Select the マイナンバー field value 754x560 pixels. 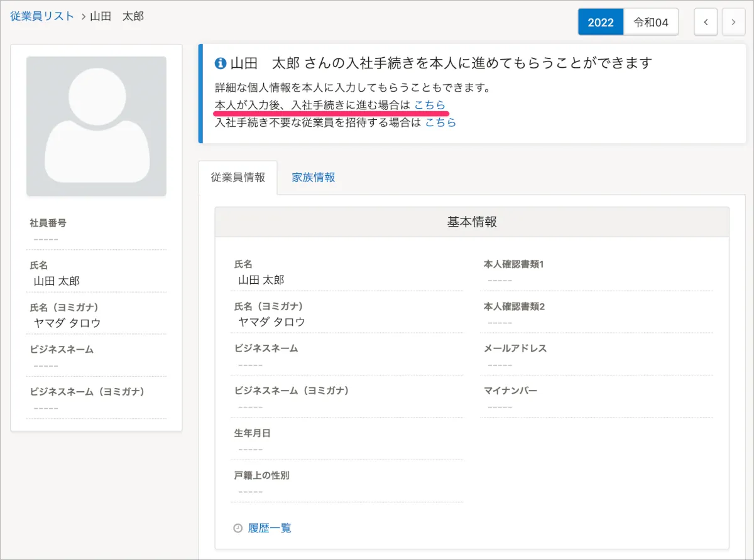click(500, 407)
